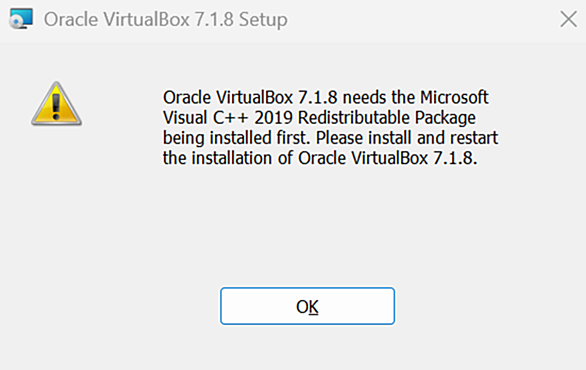Click the word 'Microsoft' in the message

[x=454, y=98]
